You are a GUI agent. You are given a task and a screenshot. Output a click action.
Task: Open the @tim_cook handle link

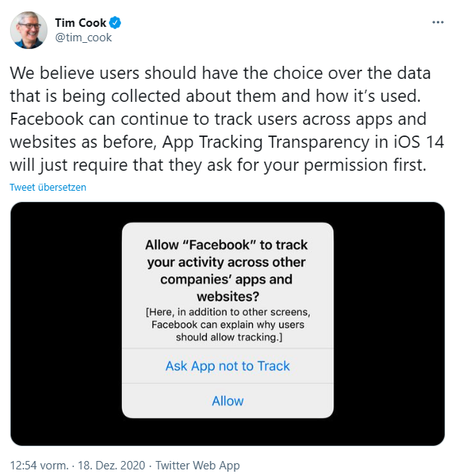click(84, 37)
